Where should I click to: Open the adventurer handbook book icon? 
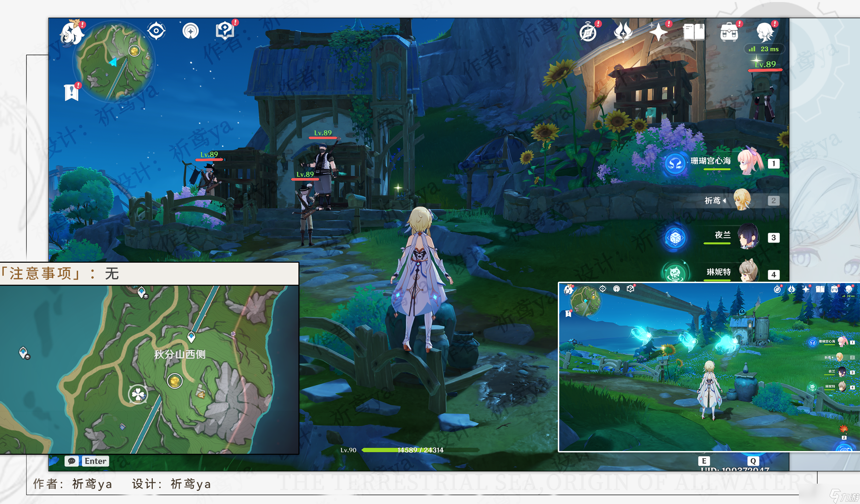click(694, 32)
